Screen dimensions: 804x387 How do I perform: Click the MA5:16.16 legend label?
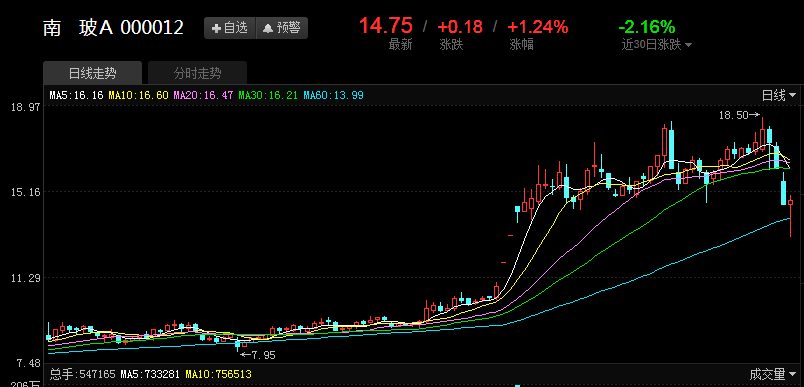(76, 95)
